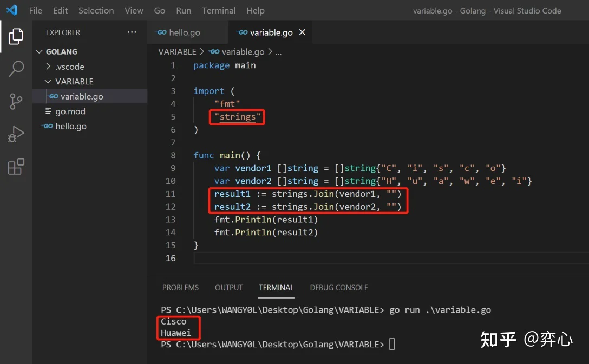Collapse the VARIABLE folder

coord(48,82)
